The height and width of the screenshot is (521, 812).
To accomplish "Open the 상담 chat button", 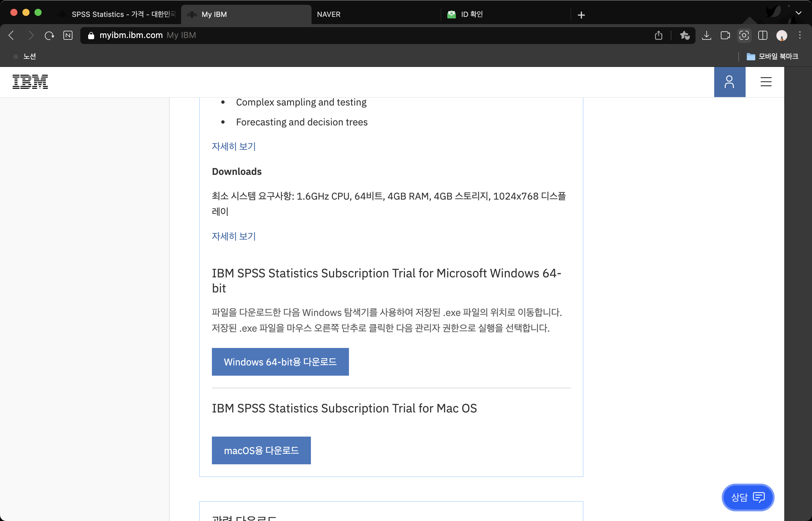I will pos(748,497).
